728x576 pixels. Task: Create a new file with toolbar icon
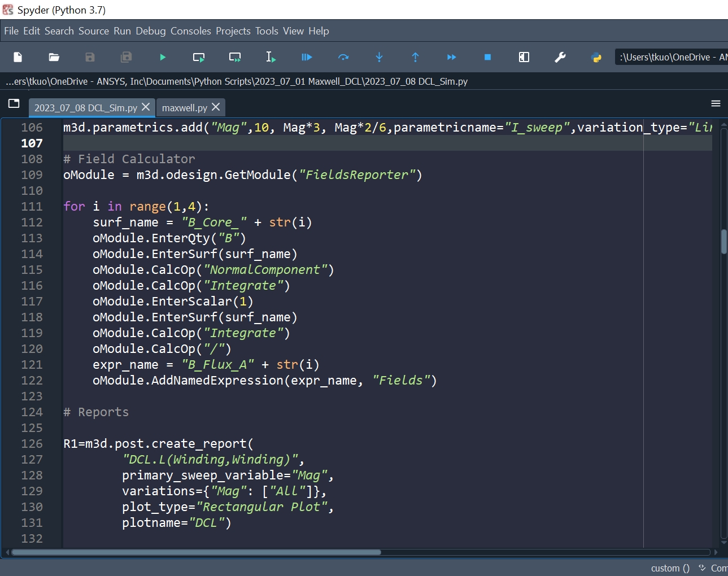click(x=18, y=57)
